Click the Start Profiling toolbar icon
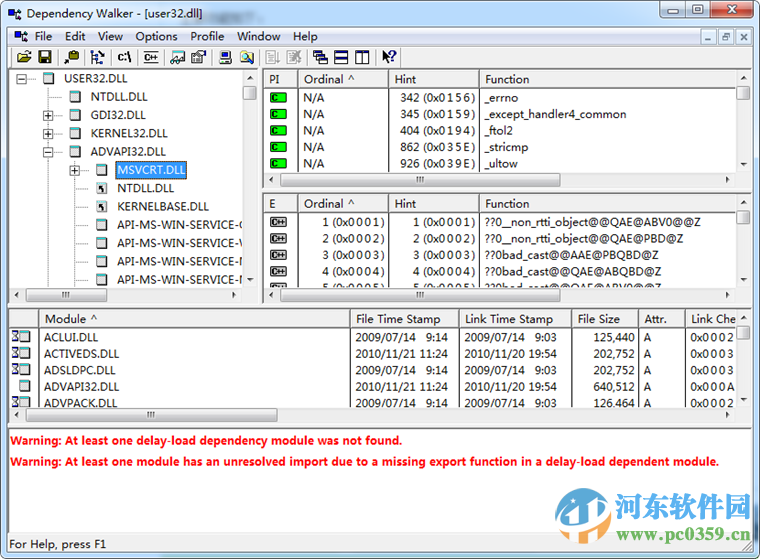This screenshot has height=559, width=760. (x=272, y=57)
